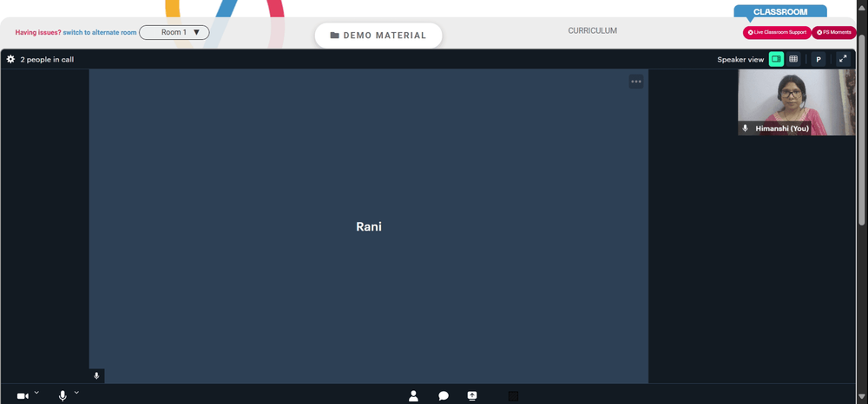Open the Demo Material tab

(378, 36)
